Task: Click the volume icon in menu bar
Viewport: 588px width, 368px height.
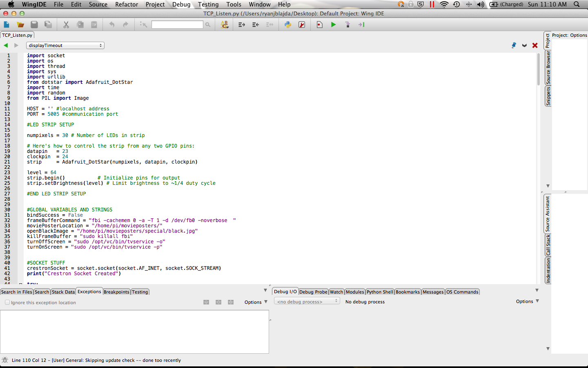Action: coord(481,4)
